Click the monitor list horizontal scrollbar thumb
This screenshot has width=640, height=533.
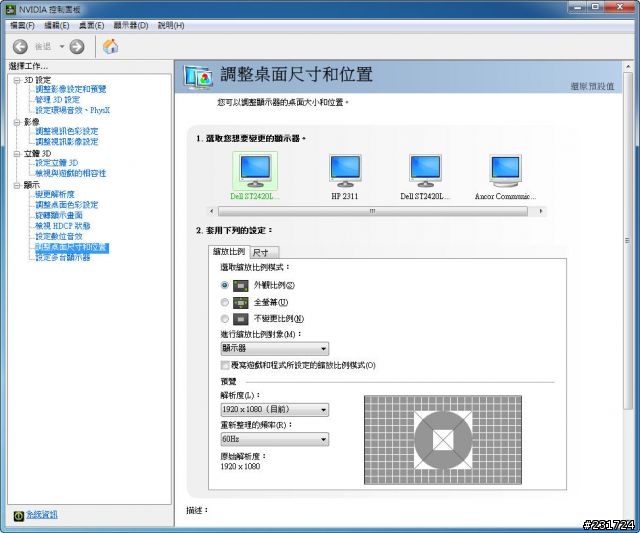(373, 211)
